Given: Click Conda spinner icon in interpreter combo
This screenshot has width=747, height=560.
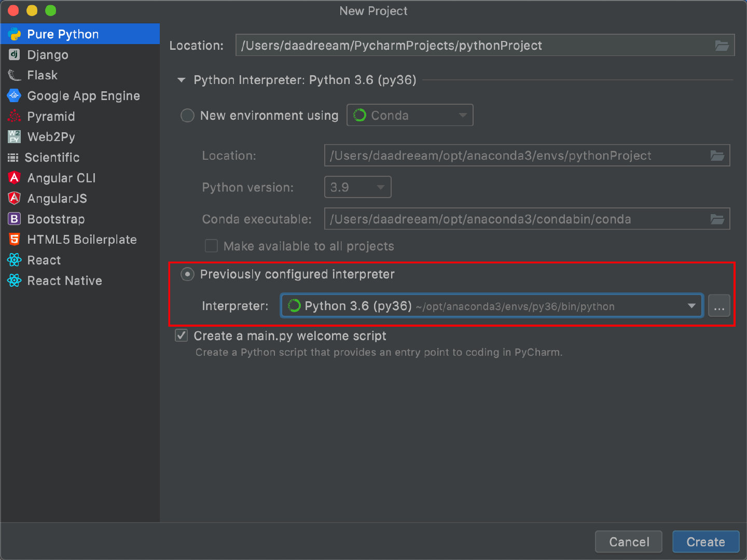Looking at the screenshot, I should [294, 306].
